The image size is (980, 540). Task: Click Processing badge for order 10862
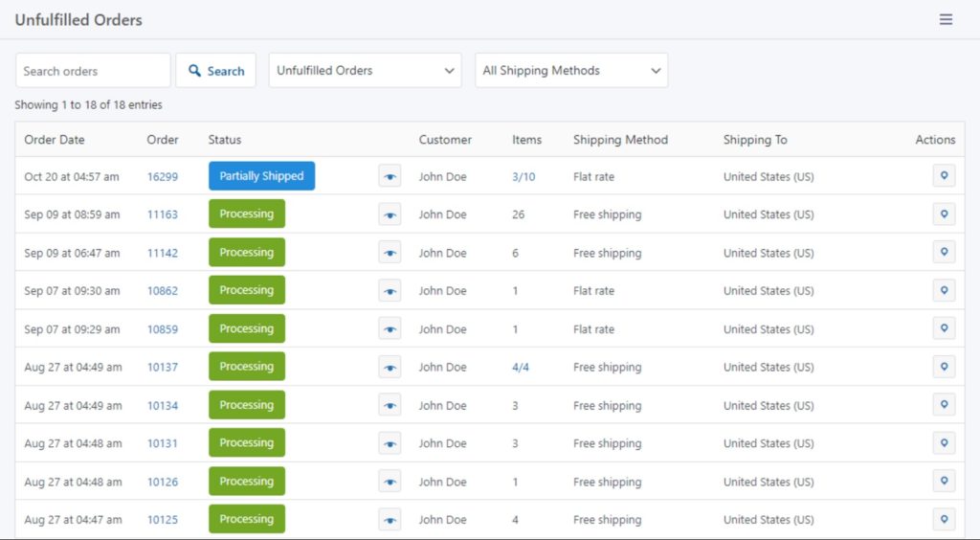click(x=247, y=290)
